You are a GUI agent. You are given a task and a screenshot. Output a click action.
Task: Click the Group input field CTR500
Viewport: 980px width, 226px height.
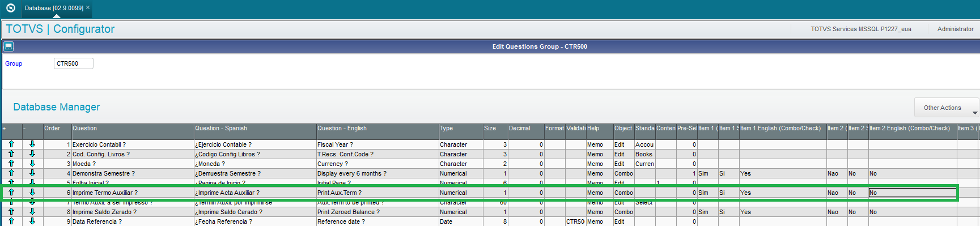pos(74,63)
